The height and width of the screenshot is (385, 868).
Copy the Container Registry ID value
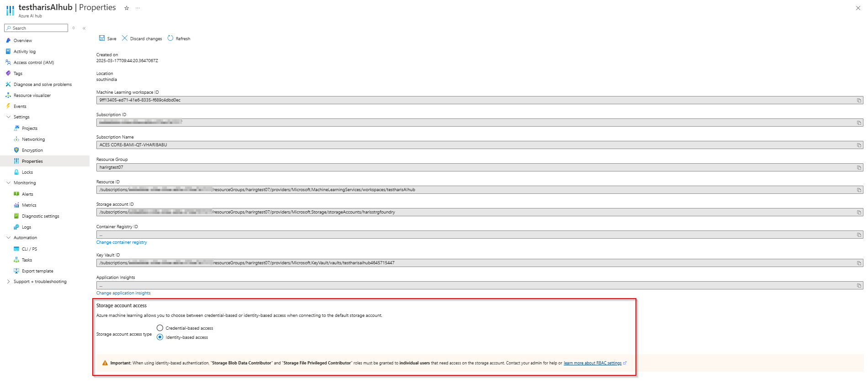tap(859, 235)
